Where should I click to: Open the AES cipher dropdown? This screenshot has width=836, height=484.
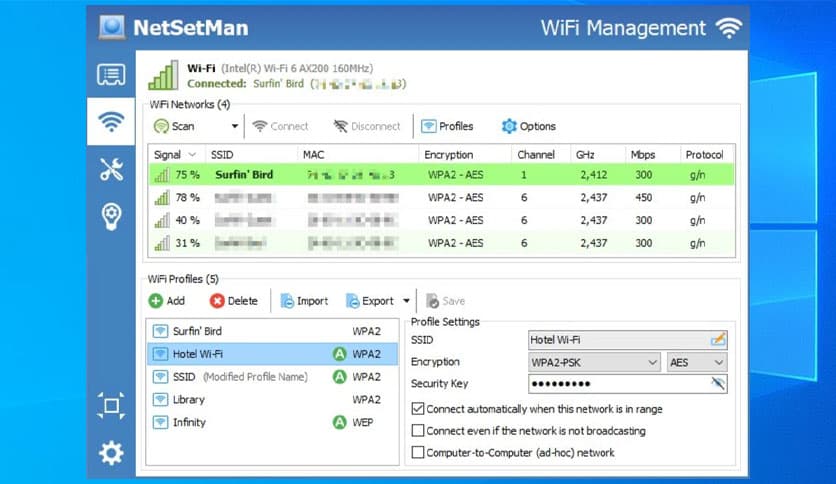tap(697, 362)
